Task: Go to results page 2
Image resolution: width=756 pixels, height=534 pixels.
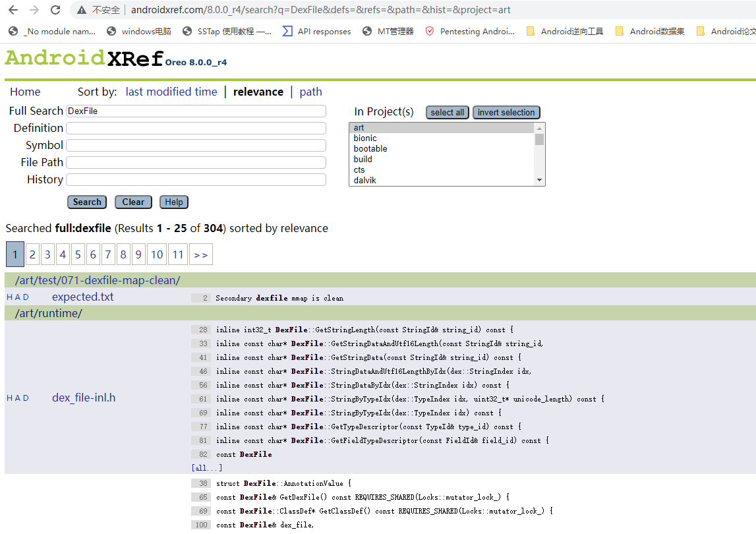Action: point(32,254)
